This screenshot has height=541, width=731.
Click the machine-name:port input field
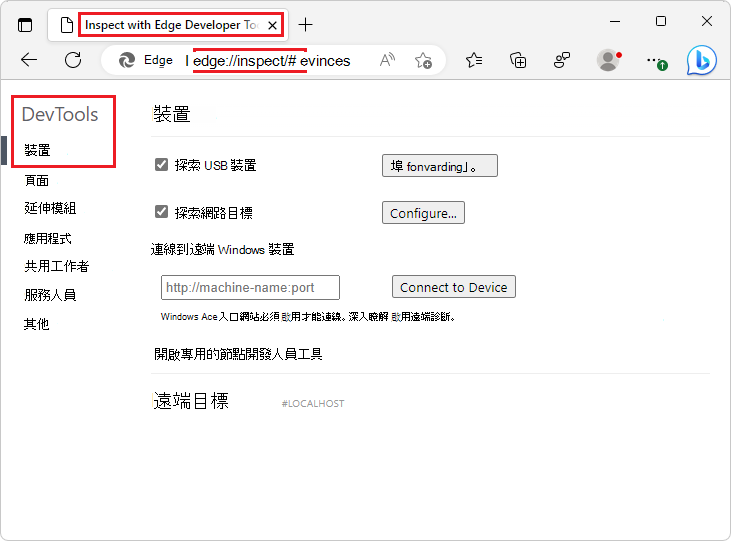click(250, 287)
